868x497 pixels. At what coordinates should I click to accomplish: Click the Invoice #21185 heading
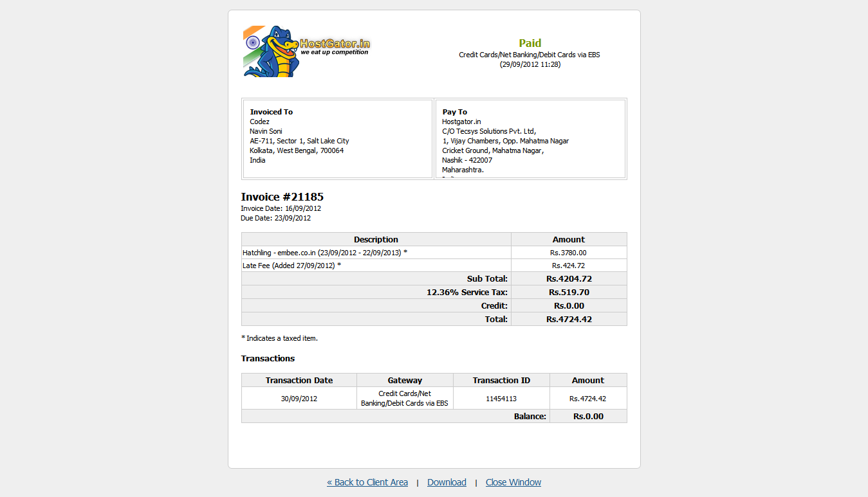(x=282, y=197)
